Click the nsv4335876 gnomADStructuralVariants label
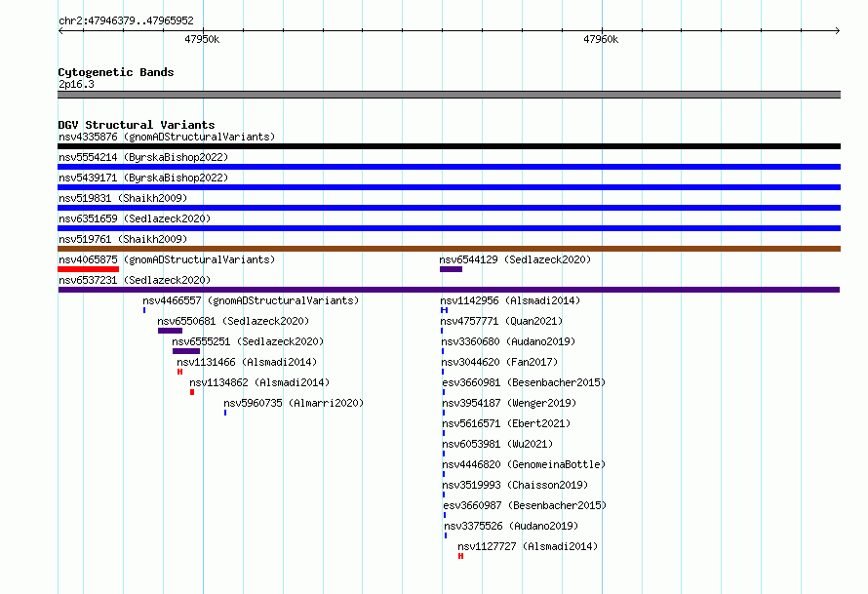The image size is (868, 594). coord(167,137)
